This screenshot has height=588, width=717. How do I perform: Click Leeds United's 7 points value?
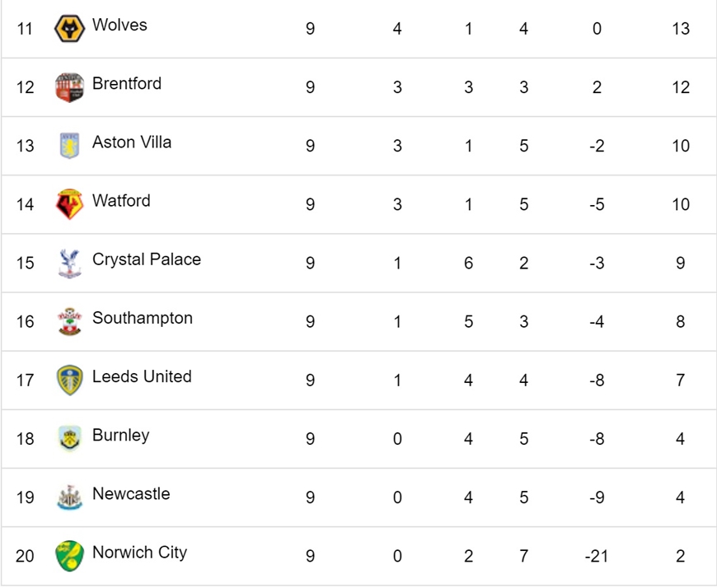(681, 380)
